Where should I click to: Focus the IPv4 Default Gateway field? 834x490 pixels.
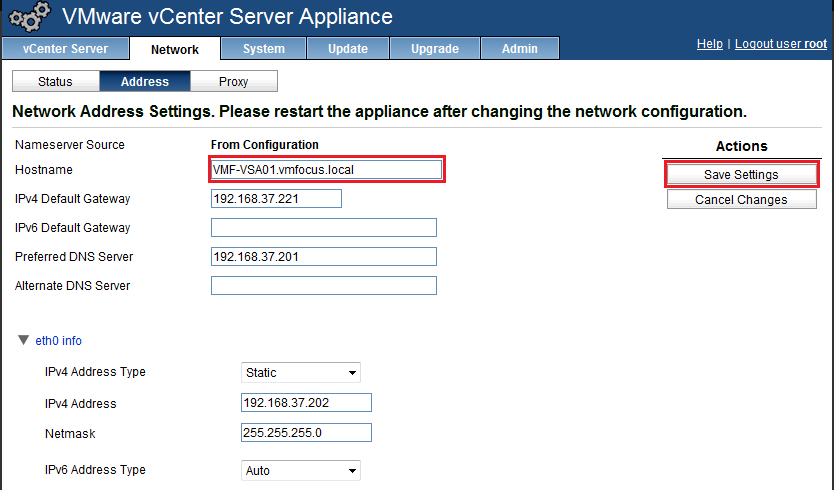coord(276,199)
